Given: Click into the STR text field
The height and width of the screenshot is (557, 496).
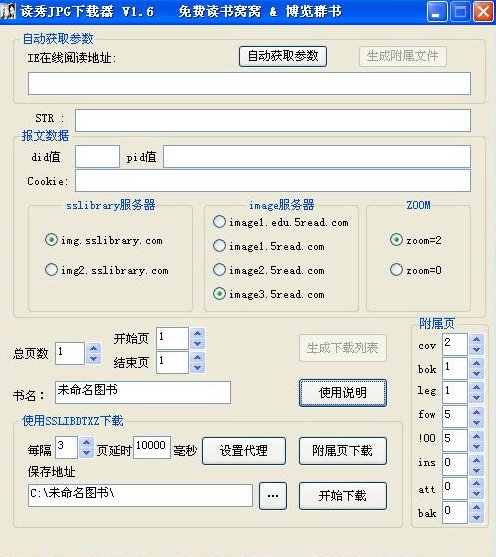Looking at the screenshot, I should click(273, 120).
